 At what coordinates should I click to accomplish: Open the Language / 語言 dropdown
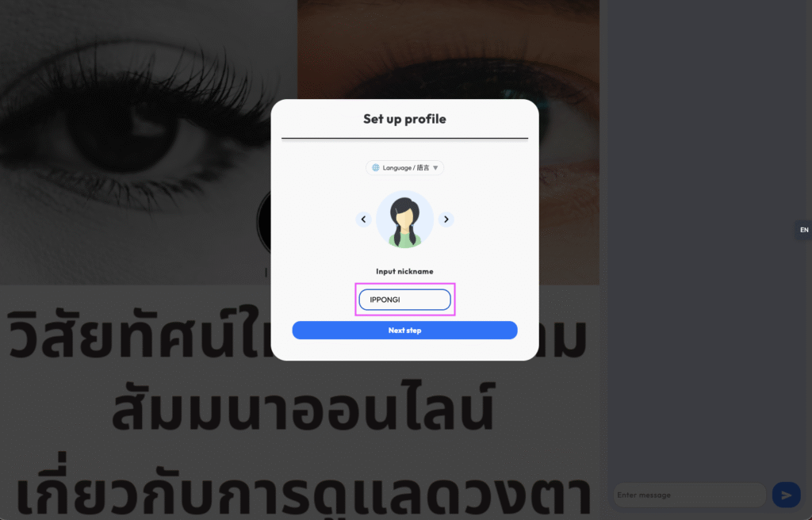404,168
